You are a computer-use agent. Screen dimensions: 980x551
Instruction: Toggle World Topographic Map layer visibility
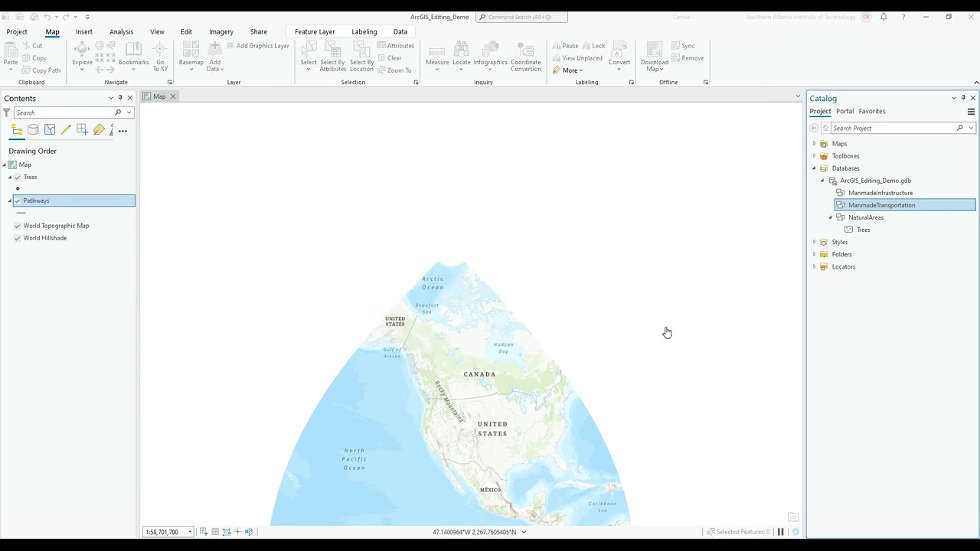point(18,226)
